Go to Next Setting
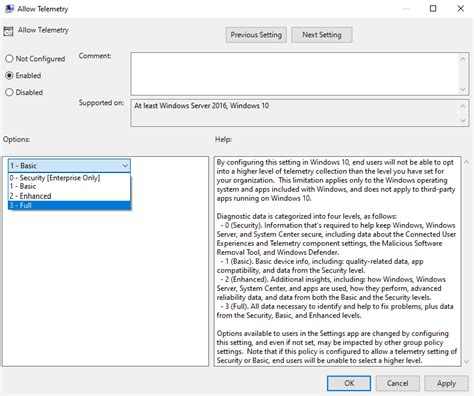 point(322,35)
